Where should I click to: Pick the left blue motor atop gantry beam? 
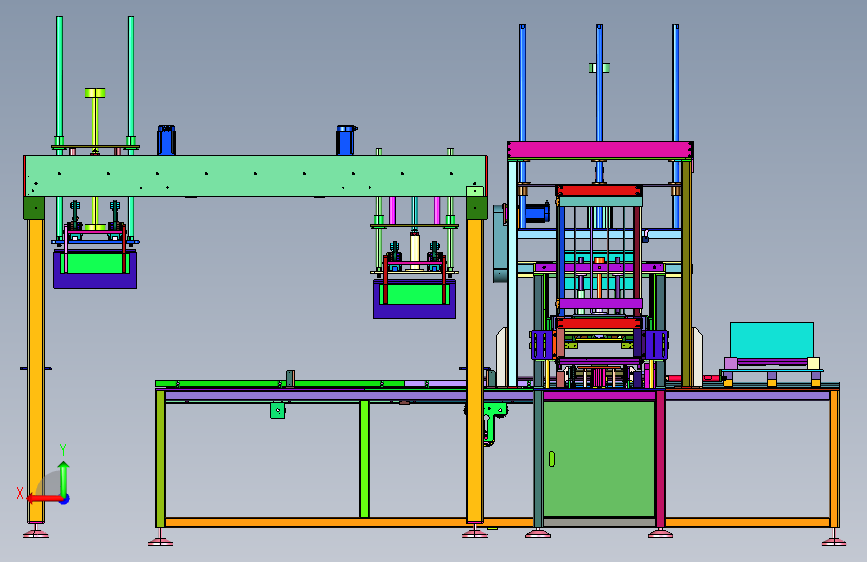coord(166,140)
